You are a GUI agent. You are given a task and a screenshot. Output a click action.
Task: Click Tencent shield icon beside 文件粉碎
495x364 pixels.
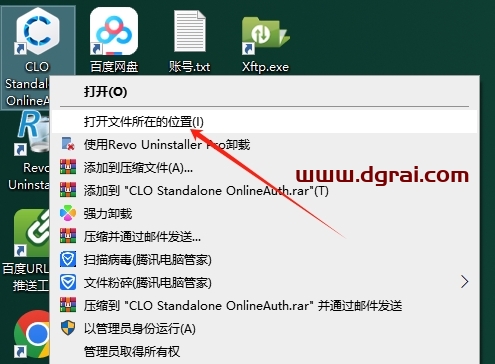point(68,282)
